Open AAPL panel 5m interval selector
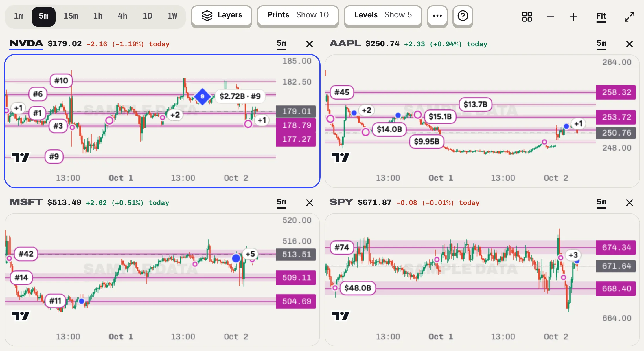The width and height of the screenshot is (644, 351). 601,44
